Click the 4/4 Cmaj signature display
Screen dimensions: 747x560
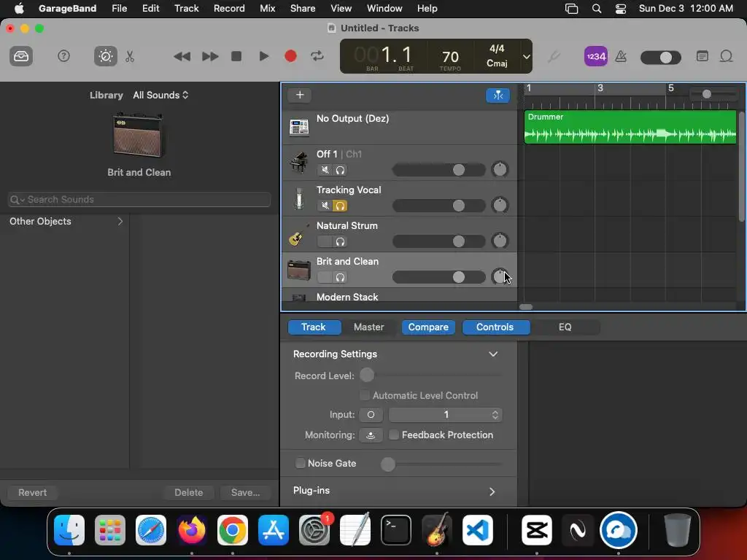click(x=497, y=55)
